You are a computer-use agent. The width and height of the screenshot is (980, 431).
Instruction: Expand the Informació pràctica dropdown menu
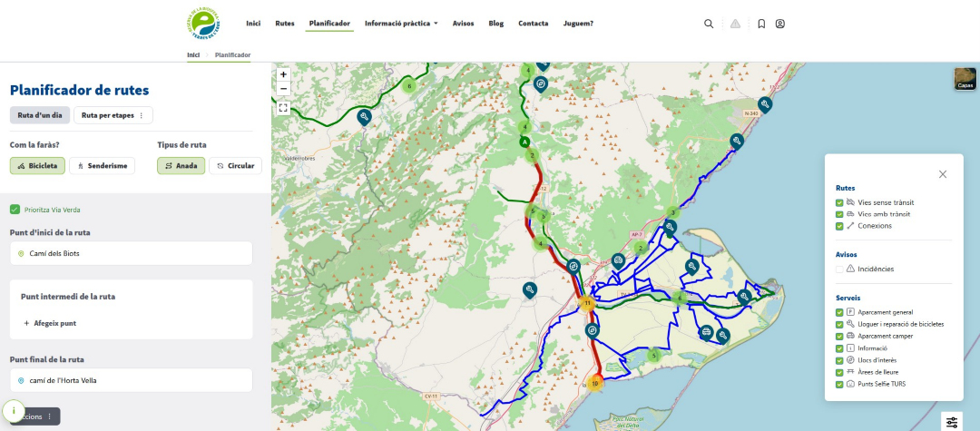point(401,24)
